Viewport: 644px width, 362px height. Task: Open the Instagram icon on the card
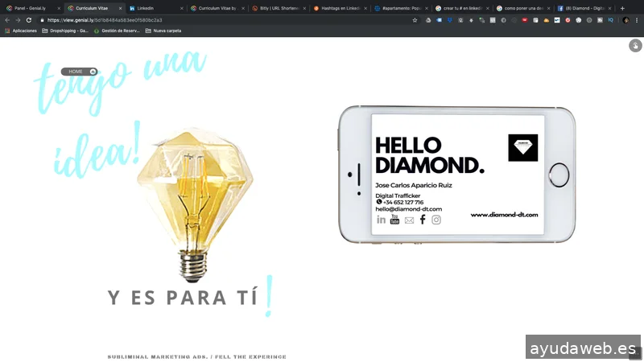[x=436, y=220]
